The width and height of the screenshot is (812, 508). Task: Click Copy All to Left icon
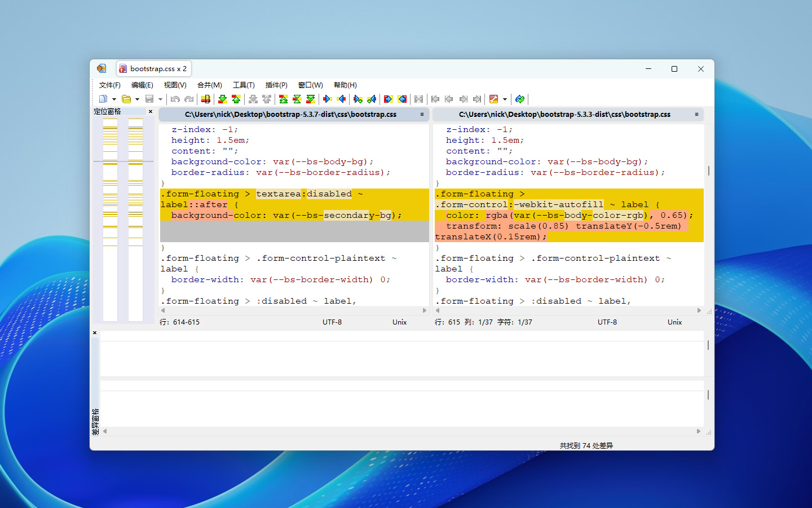click(402, 99)
